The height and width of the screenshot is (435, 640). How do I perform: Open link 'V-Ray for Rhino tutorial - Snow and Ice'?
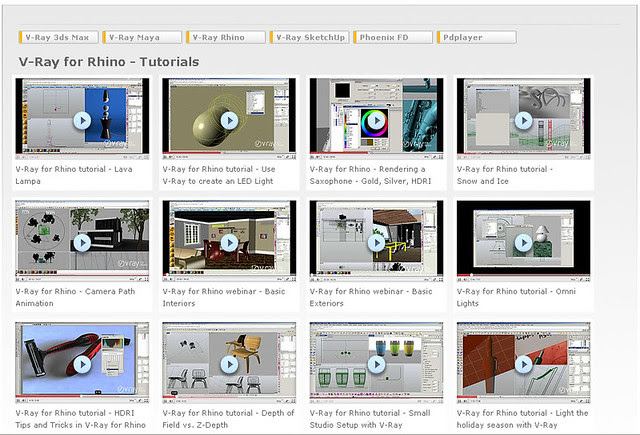pos(505,175)
